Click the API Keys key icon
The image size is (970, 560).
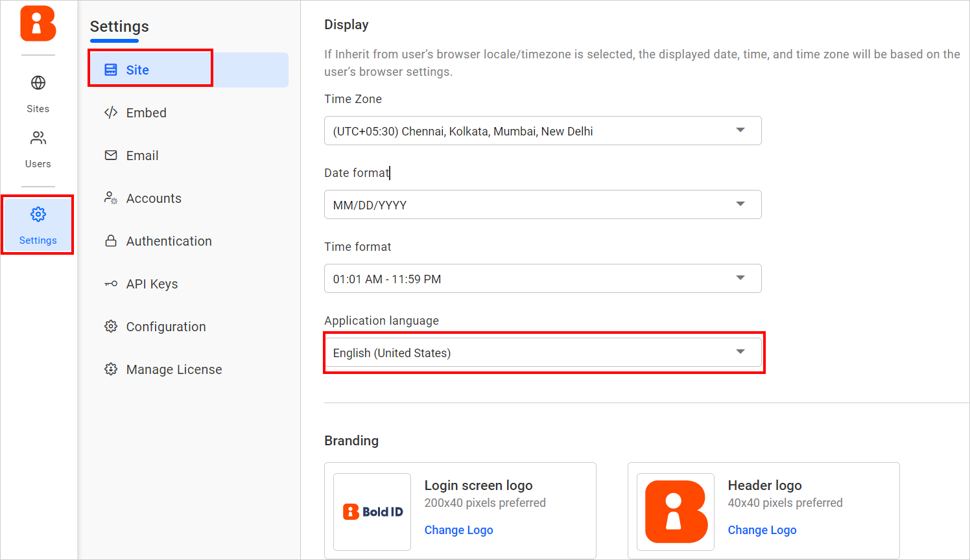111,284
